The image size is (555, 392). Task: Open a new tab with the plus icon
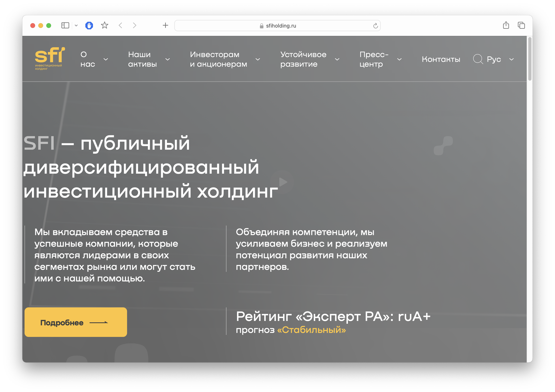[165, 25]
